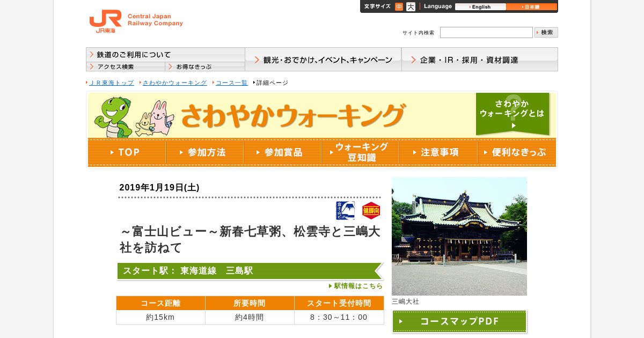The height and width of the screenshot is (338, 644).
Task: Select the 参加方法 tab
Action: coord(204,152)
